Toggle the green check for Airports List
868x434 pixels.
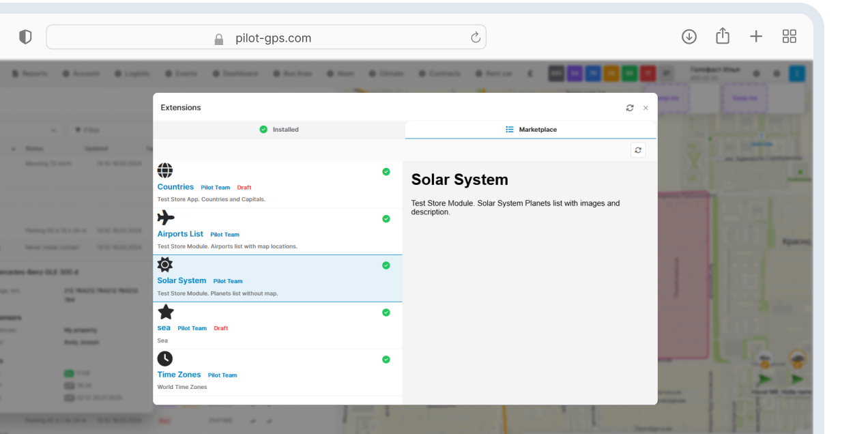(386, 219)
